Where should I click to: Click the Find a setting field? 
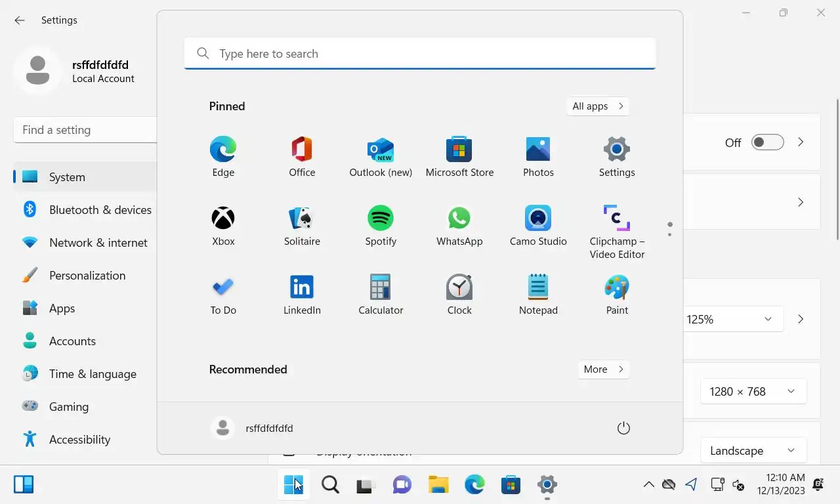tap(85, 130)
